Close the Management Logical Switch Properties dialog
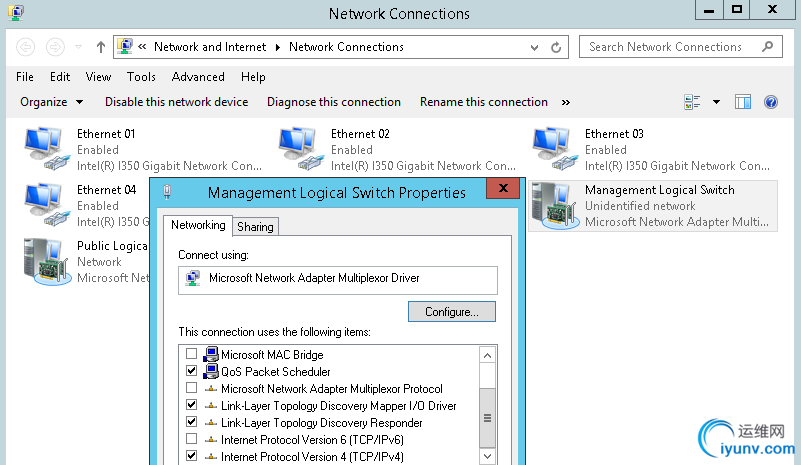801x465 pixels. (503, 188)
